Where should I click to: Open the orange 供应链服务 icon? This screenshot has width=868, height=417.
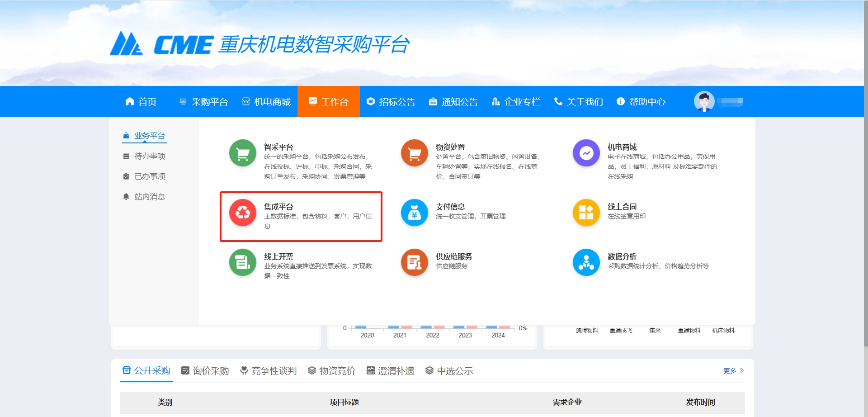point(414,262)
